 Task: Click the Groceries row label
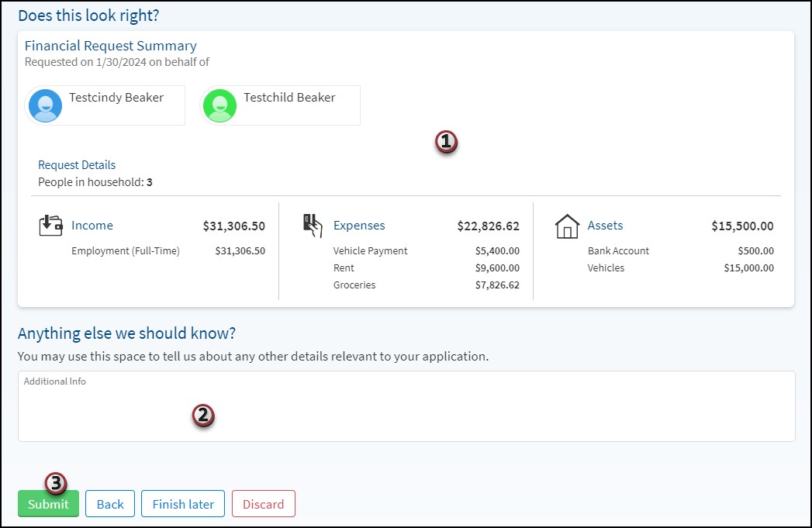(x=354, y=285)
